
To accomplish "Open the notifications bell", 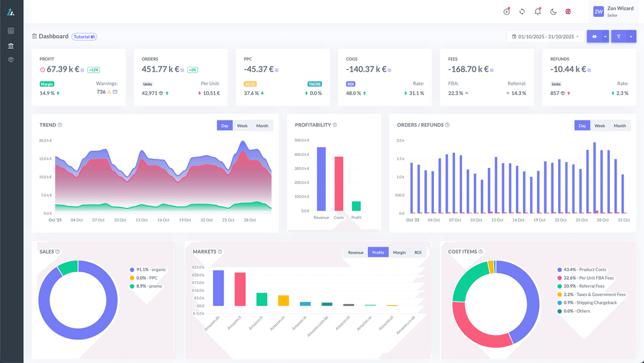I will 538,11.
